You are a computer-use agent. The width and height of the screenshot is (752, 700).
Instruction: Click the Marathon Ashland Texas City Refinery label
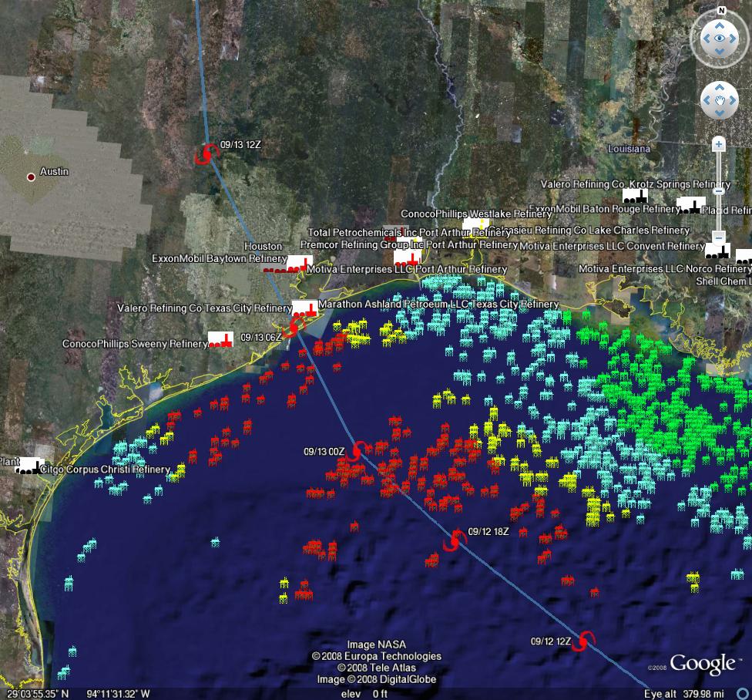(439, 305)
